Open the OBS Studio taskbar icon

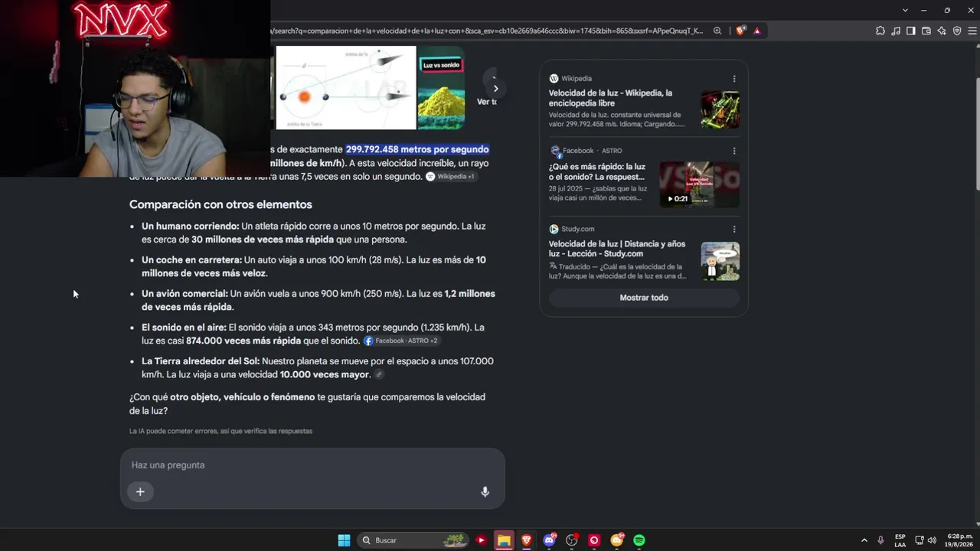tap(571, 540)
